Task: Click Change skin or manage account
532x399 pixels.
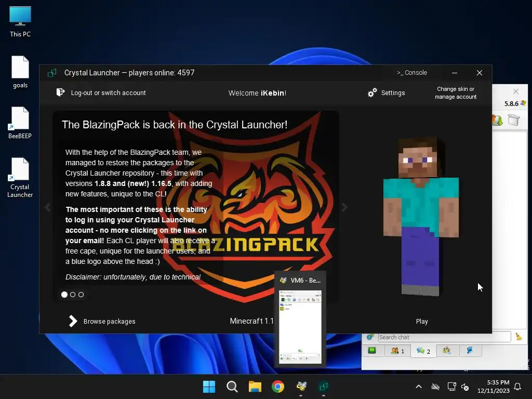Action: click(x=456, y=92)
